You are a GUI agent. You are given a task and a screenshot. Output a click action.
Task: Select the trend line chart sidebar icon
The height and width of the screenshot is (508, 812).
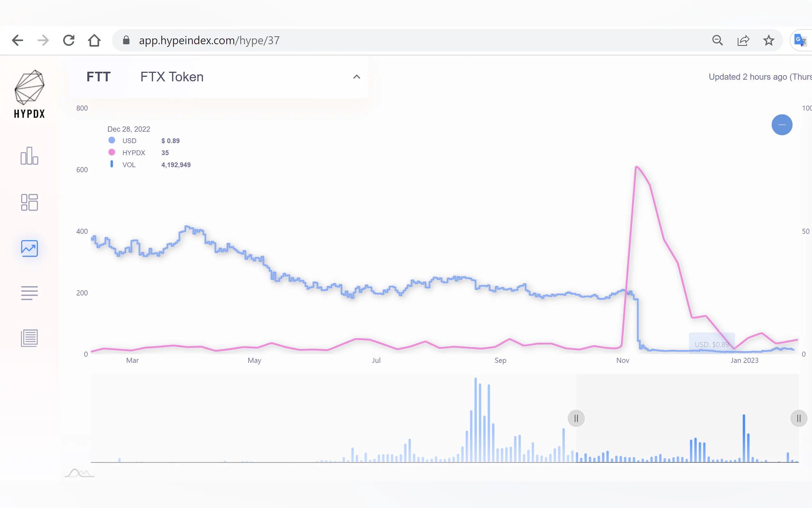click(x=29, y=248)
